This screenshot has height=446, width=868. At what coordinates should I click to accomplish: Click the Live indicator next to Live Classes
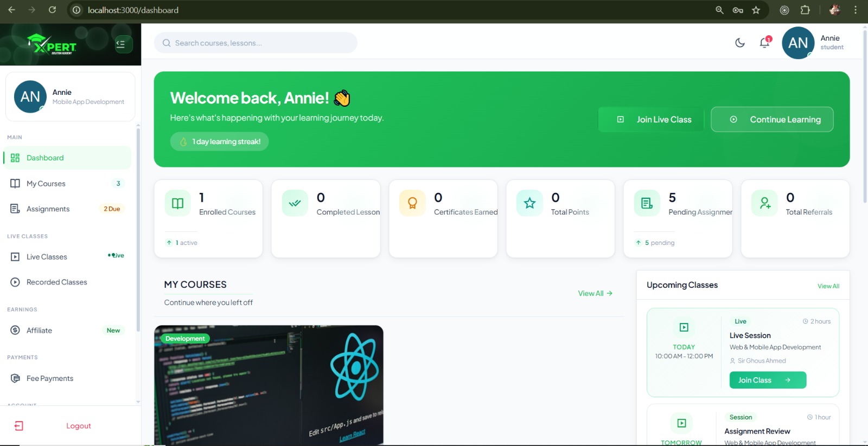click(x=116, y=255)
